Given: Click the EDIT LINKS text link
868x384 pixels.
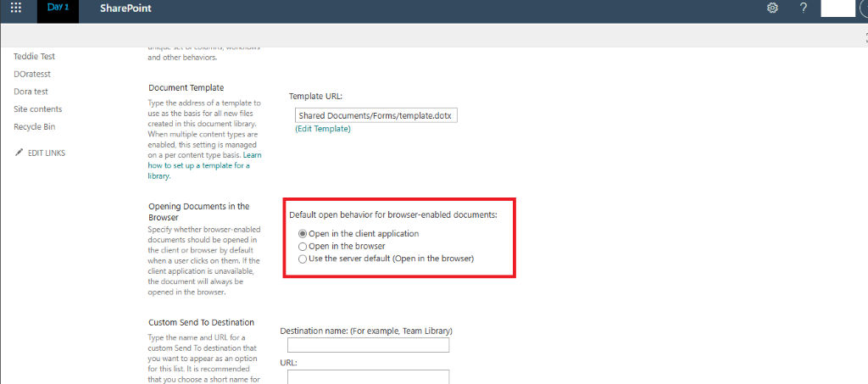Looking at the screenshot, I should point(47,153).
